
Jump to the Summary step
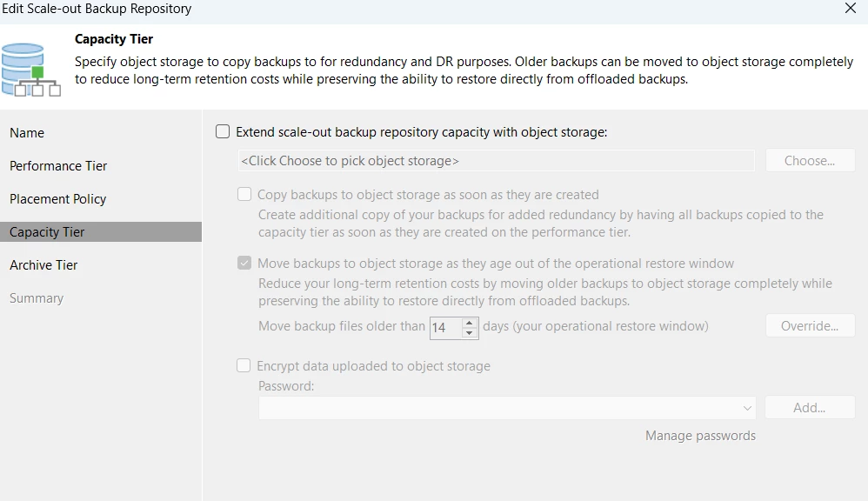(37, 298)
